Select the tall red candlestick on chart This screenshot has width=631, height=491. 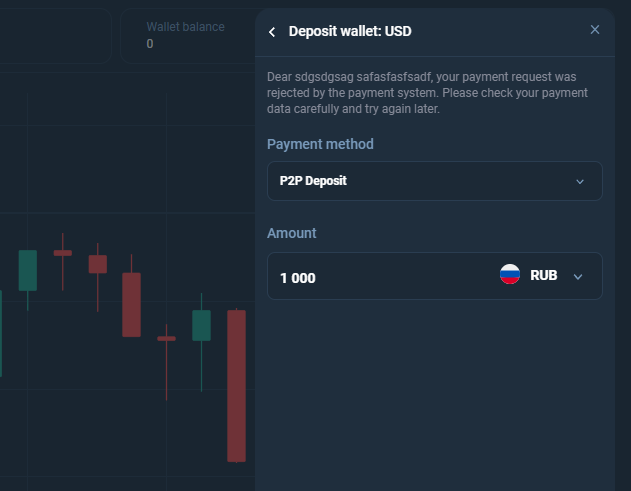[236, 386]
